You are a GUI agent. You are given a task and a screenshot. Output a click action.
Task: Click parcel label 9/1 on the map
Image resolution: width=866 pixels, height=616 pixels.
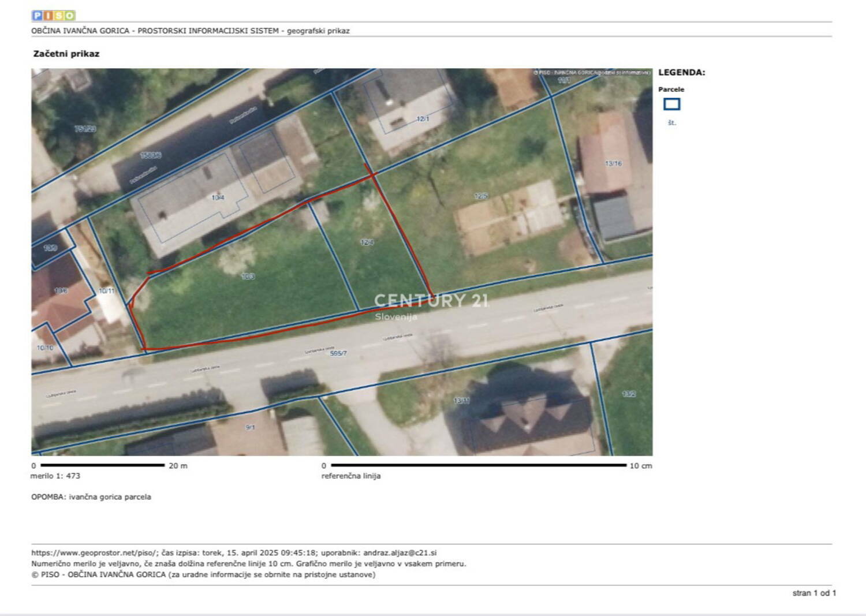click(250, 428)
